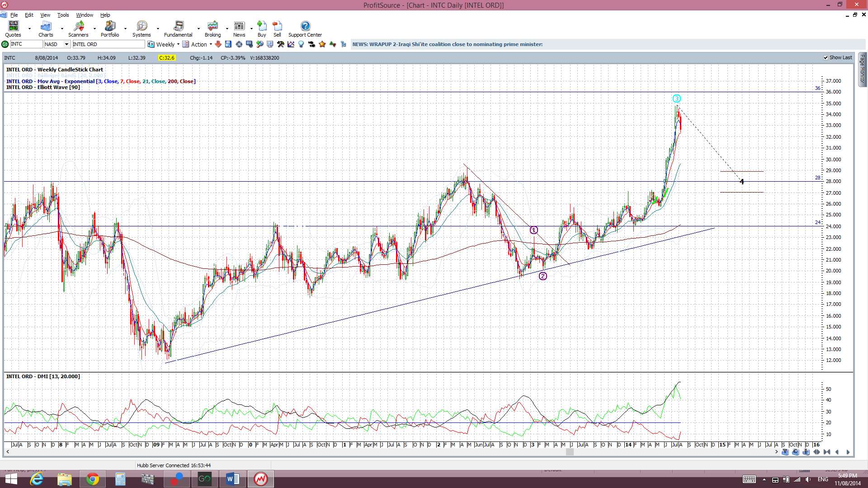868x488 pixels.
Task: Open Word from the taskbar
Action: (232, 479)
